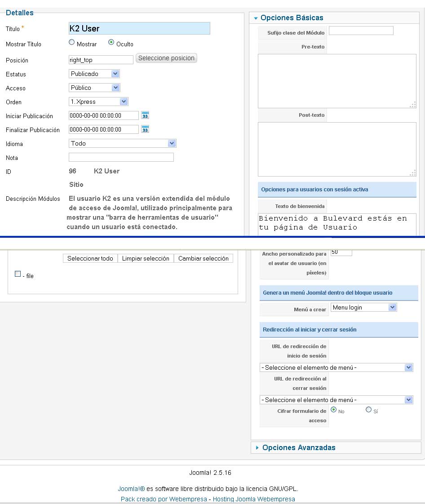Image resolution: width=425 pixels, height=504 pixels.
Task: Click the 'Joomla! 2.5.16' version text
Action: pyautogui.click(x=210, y=473)
